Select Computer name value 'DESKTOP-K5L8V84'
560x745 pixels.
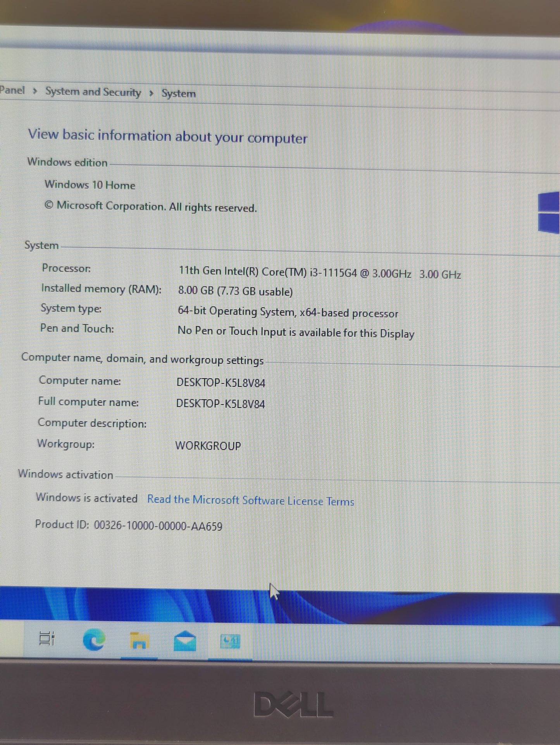point(221,383)
